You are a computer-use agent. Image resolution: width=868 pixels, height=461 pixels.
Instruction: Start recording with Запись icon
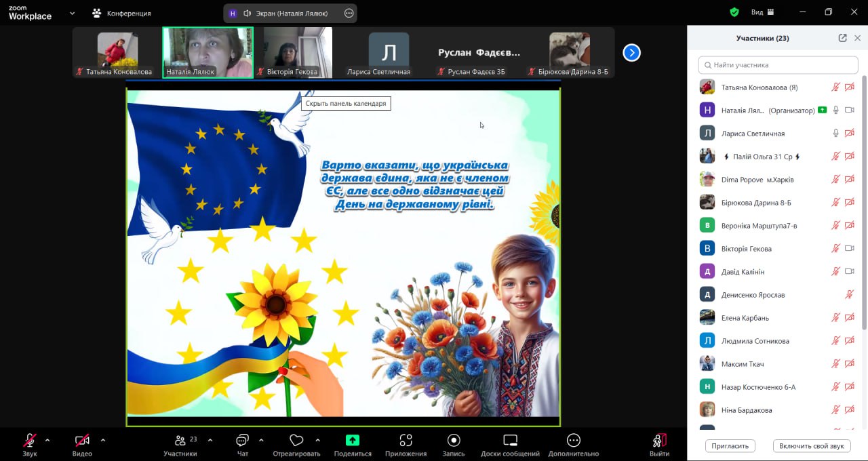(x=454, y=441)
